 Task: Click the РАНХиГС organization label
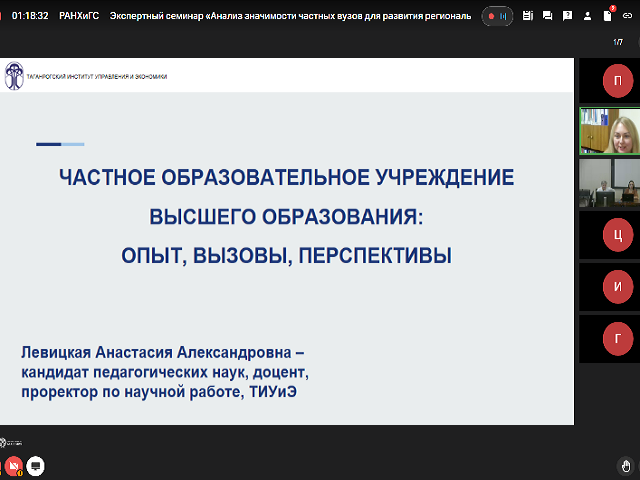79,16
